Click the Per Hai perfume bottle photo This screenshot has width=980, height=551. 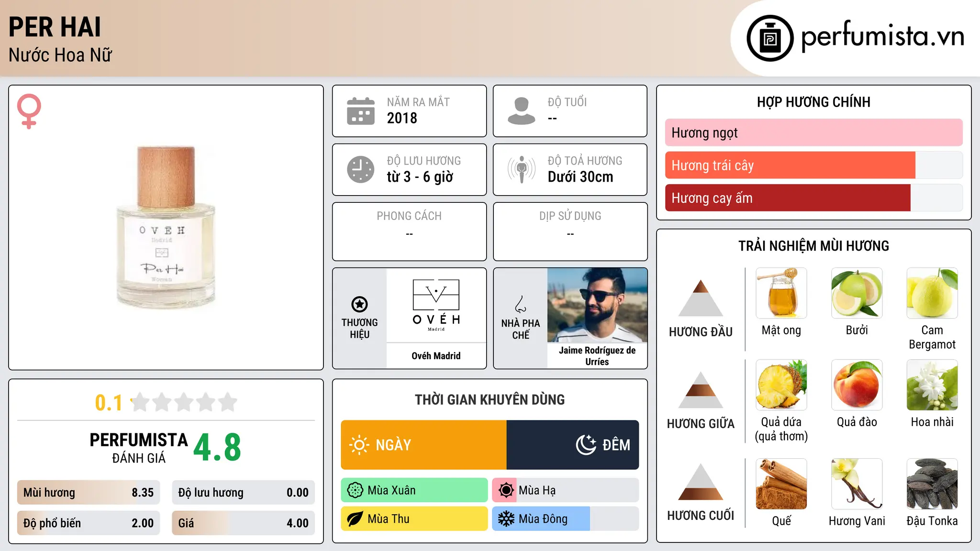point(166,227)
